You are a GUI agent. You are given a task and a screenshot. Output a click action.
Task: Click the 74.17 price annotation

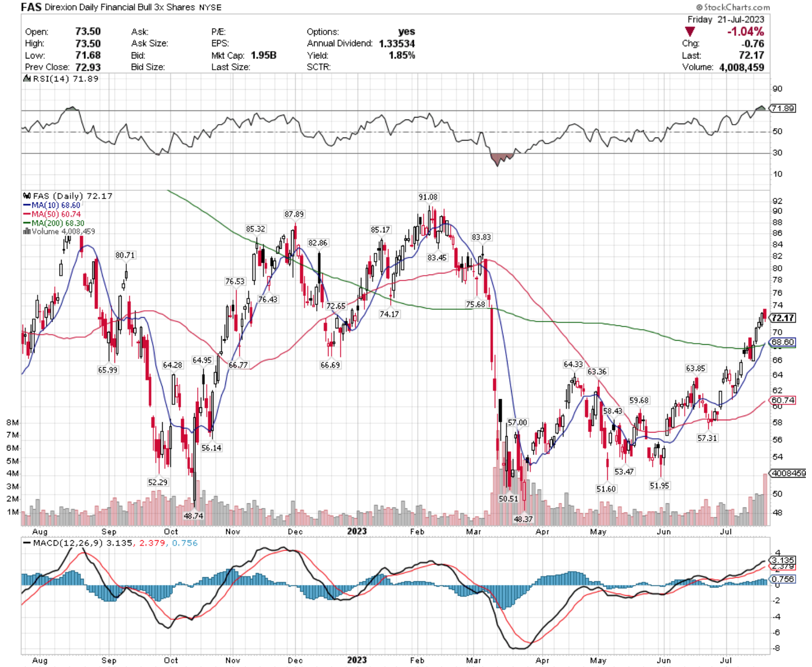389,314
